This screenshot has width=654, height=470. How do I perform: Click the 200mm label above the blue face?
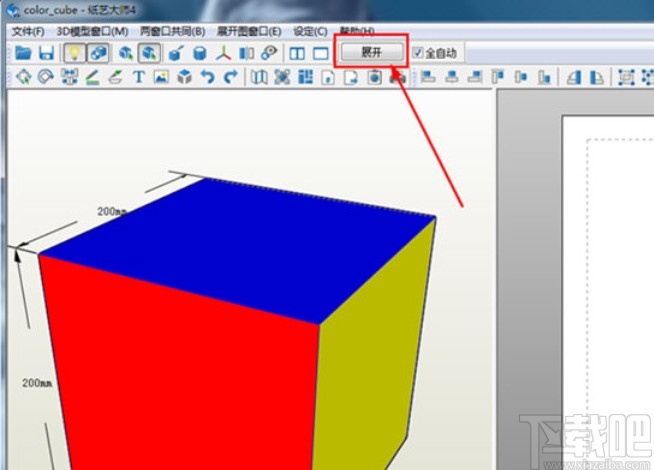(112, 212)
